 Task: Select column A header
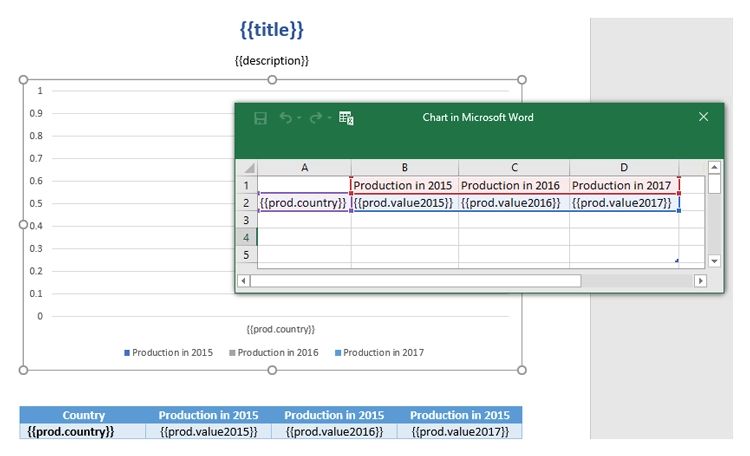[304, 167]
